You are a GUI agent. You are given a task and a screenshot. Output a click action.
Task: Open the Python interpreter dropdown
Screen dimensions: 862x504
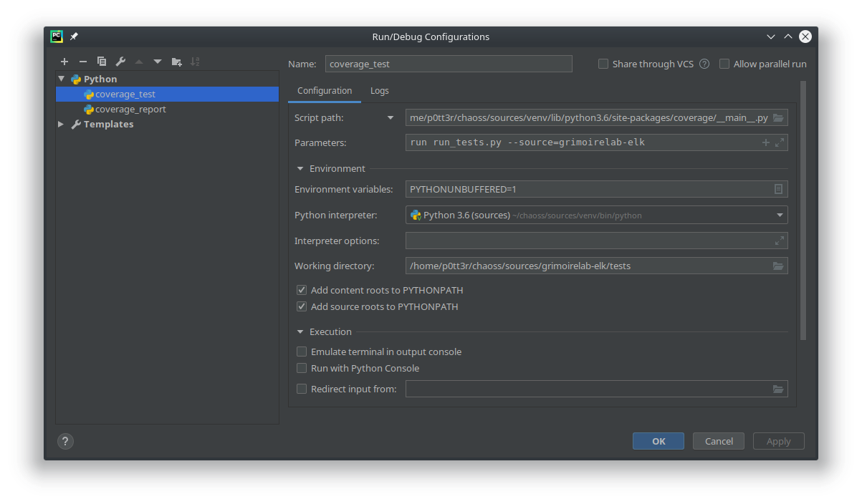click(x=779, y=215)
